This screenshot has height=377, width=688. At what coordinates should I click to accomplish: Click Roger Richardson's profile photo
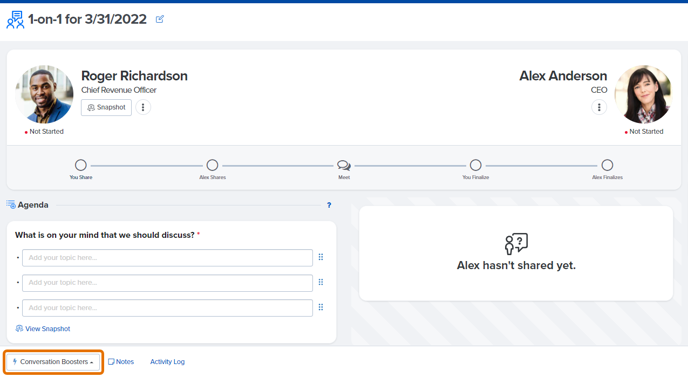44,94
